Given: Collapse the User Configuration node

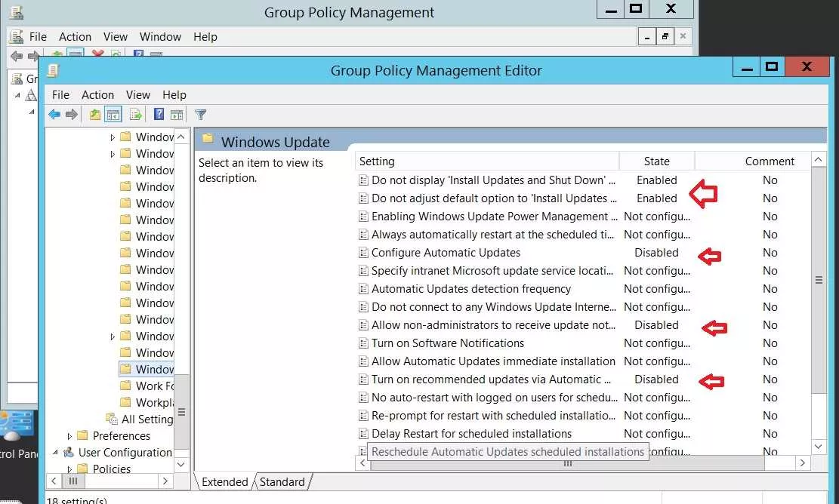Looking at the screenshot, I should click(x=55, y=452).
